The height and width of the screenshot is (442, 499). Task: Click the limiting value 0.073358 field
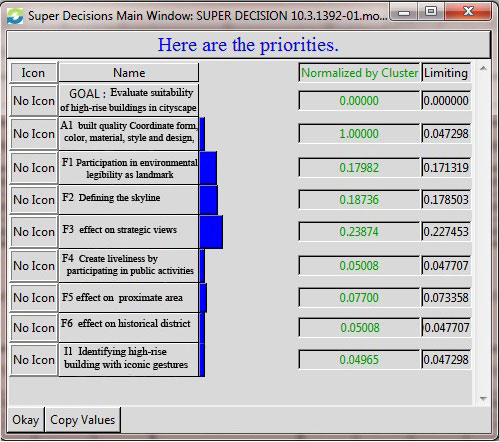[x=446, y=297]
